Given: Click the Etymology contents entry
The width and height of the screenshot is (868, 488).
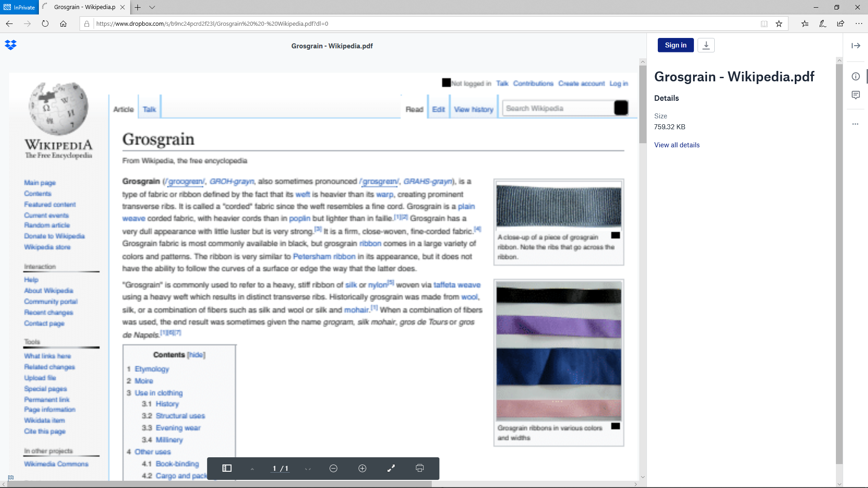Looking at the screenshot, I should pos(152,369).
